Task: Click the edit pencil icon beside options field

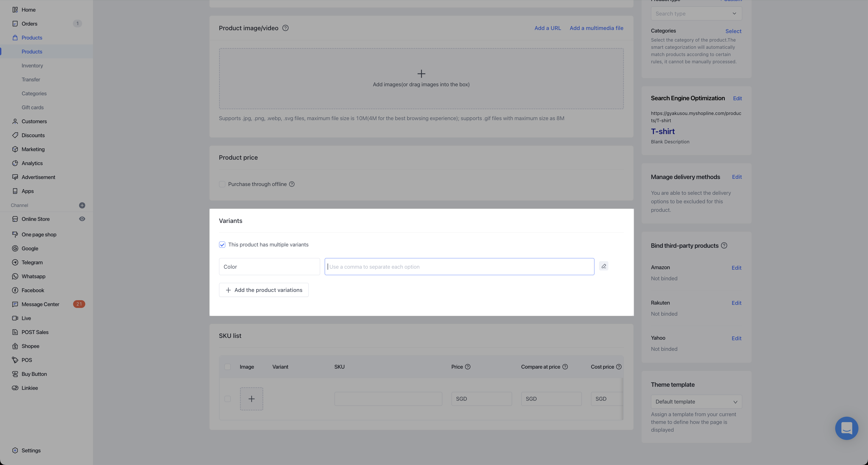Action: click(x=603, y=266)
